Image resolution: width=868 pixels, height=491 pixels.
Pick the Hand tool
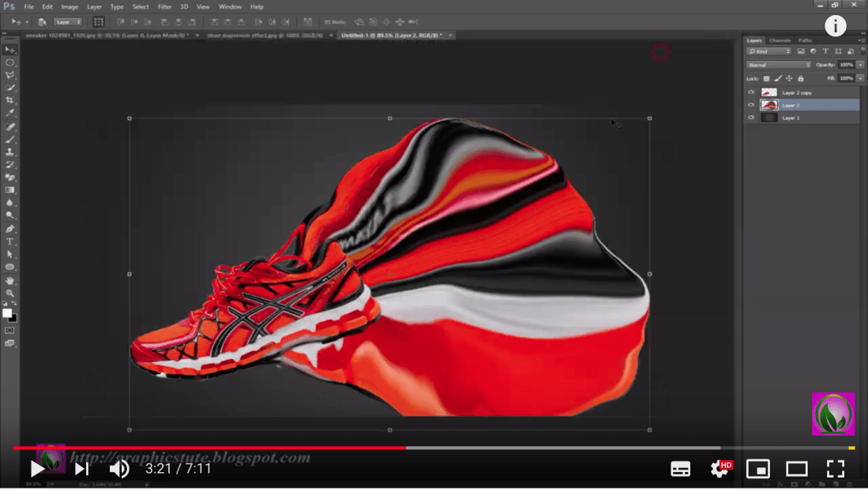coord(10,280)
